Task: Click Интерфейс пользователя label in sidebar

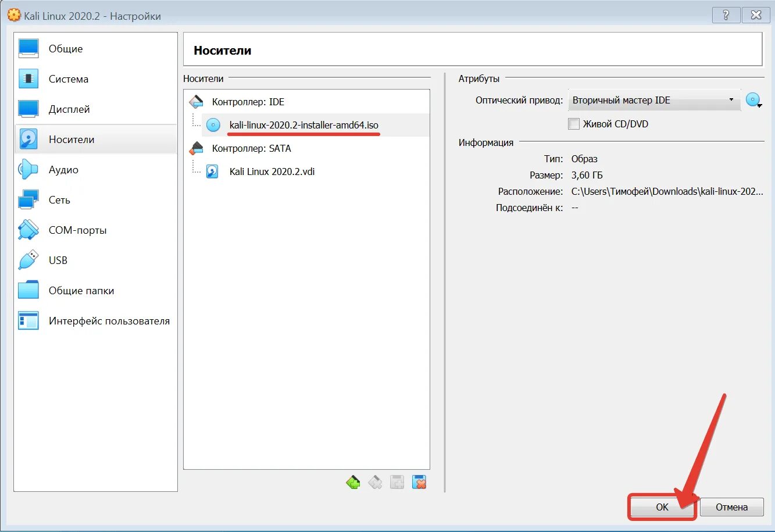Action: pos(109,321)
